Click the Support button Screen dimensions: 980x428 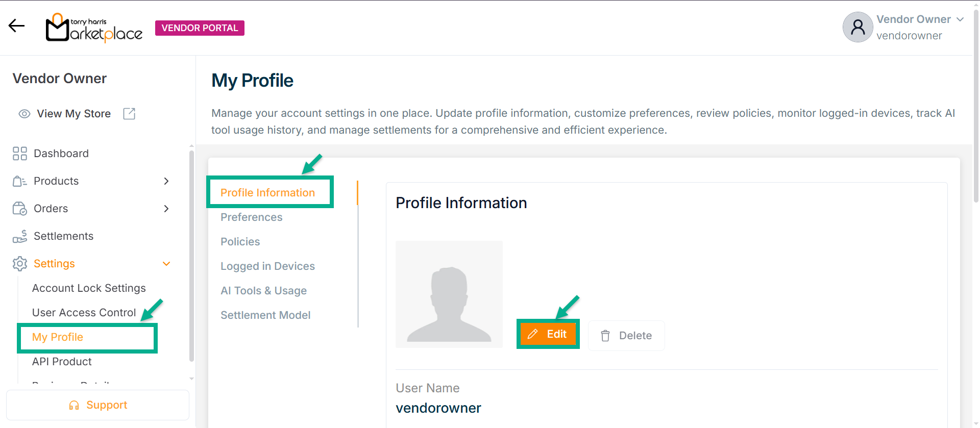pos(97,405)
